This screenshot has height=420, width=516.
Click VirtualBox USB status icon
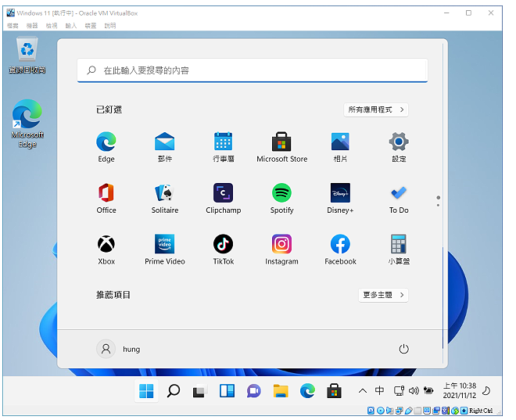pyautogui.click(x=408, y=411)
